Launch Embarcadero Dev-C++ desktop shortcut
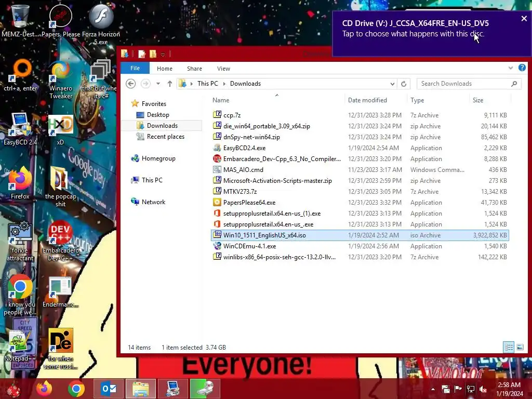 (x=60, y=241)
